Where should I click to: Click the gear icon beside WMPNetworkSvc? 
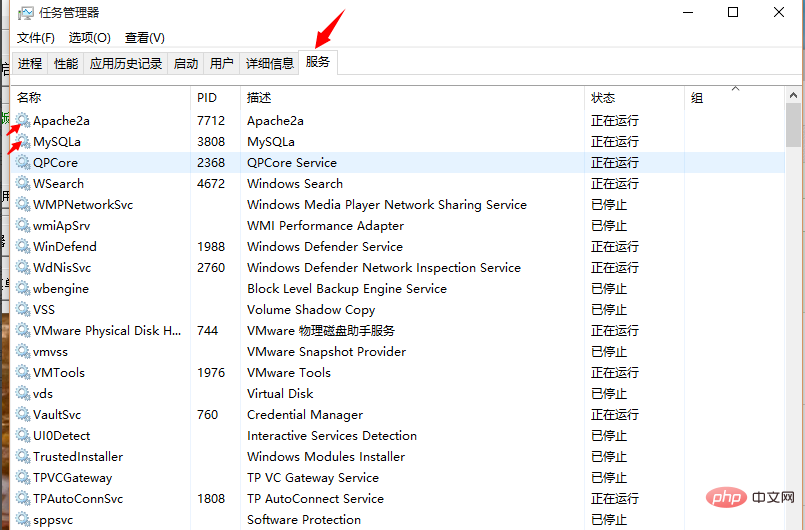[x=23, y=204]
